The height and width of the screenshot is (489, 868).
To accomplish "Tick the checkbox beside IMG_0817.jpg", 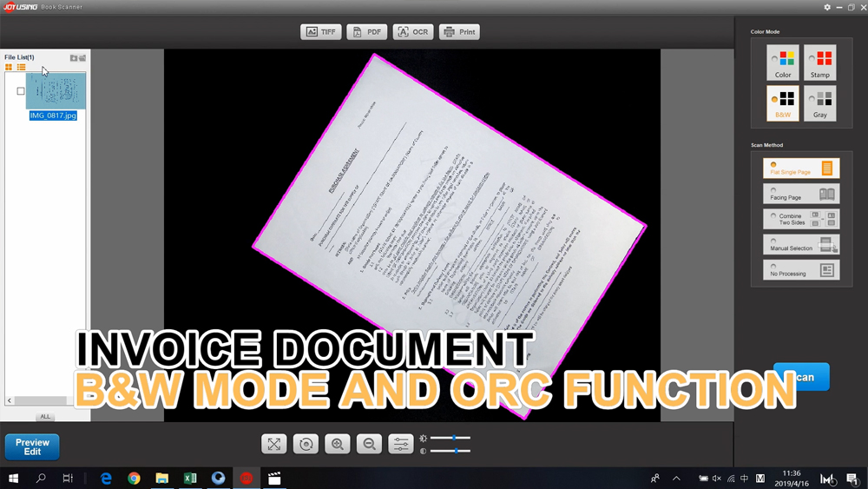I will [x=21, y=91].
